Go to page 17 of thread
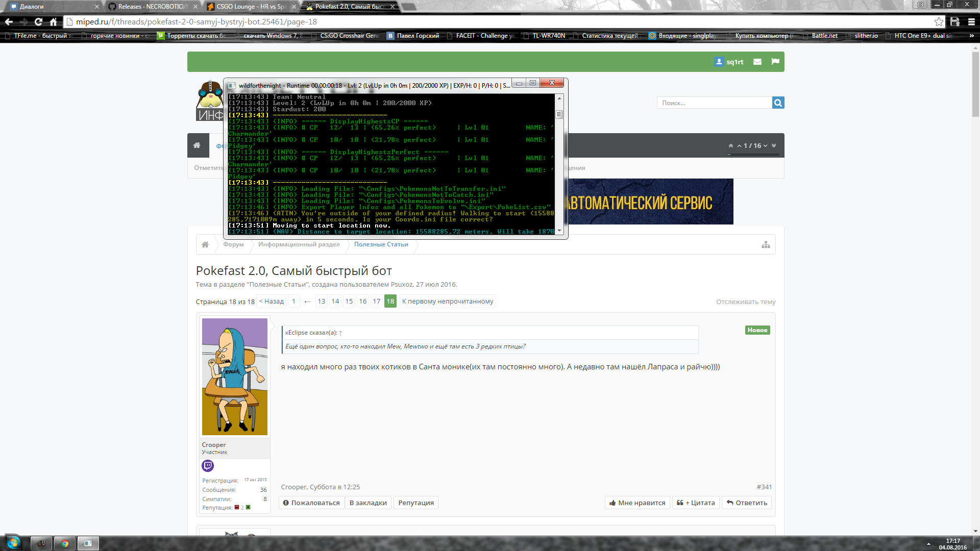This screenshot has width=980, height=551. pyautogui.click(x=376, y=301)
